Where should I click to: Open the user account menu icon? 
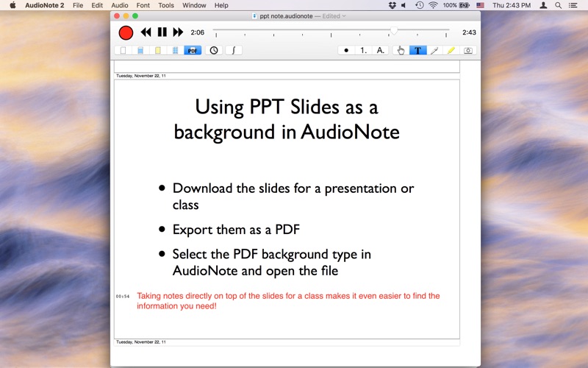click(x=543, y=5)
